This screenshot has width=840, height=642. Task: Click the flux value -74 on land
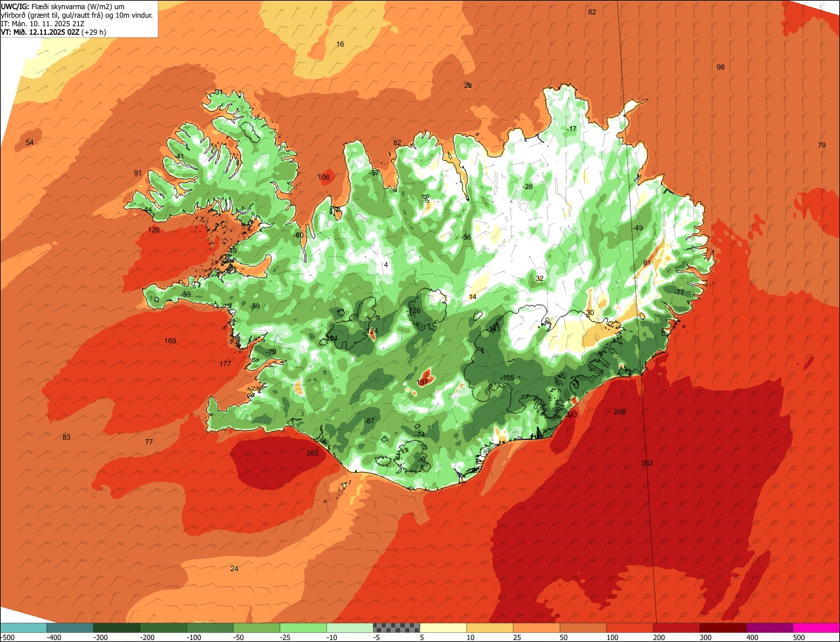pyautogui.click(x=420, y=435)
